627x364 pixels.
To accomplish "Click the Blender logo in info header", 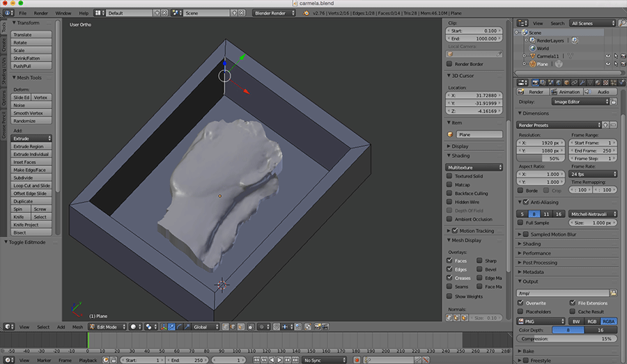I will 307,13.
